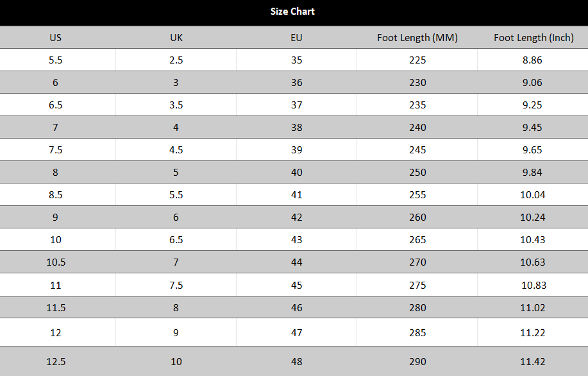588x376 pixels.
Task: Select the 10.04 inch cell
Action: 532,194
